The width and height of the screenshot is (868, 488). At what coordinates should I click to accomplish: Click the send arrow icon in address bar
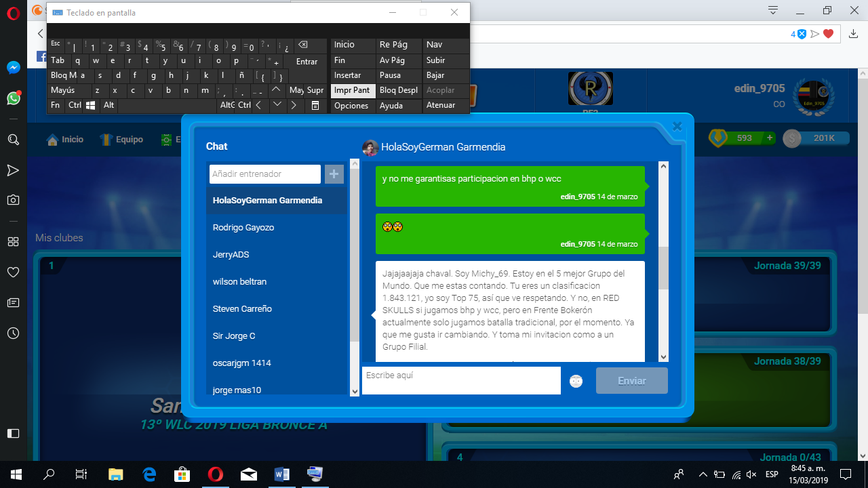point(815,34)
